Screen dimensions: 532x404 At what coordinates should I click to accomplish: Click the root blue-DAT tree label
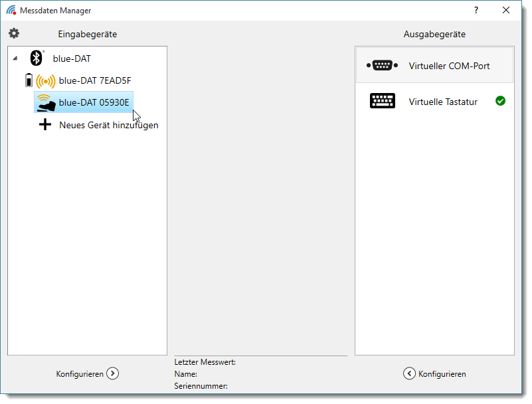point(72,58)
